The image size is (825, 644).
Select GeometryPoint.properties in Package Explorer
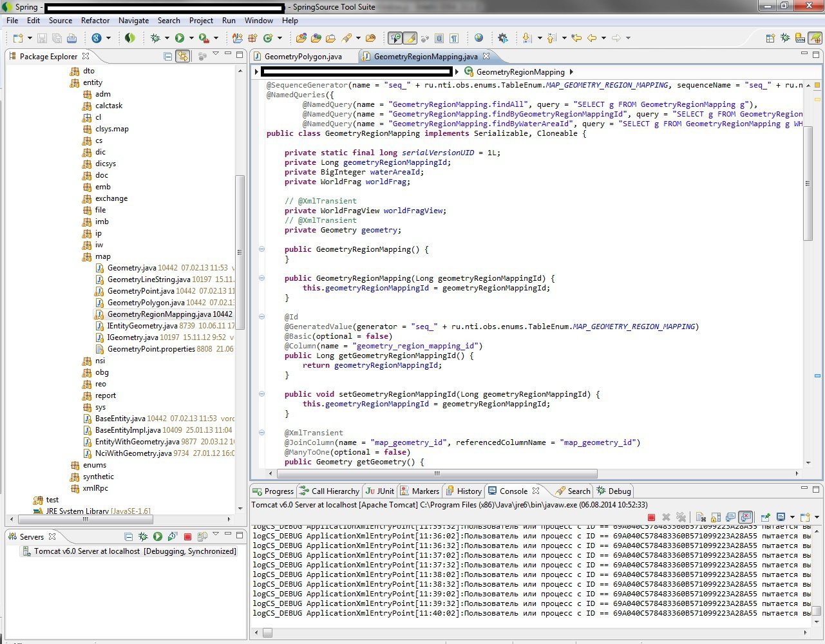151,349
